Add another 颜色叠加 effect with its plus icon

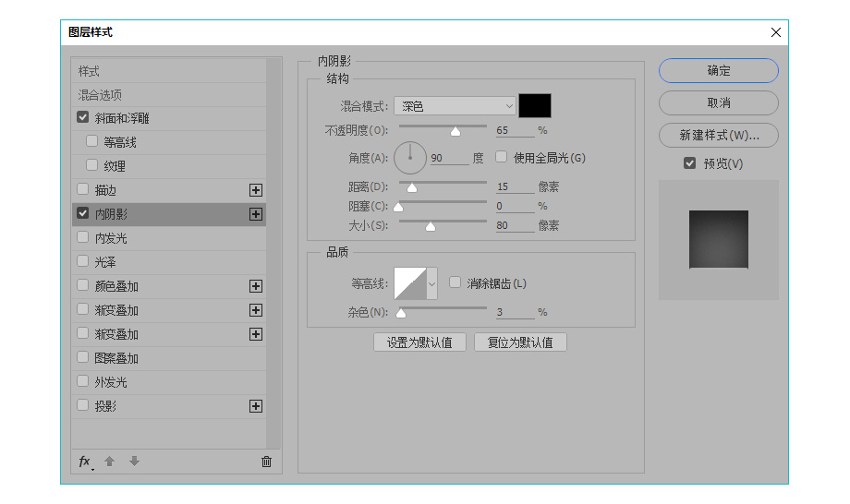click(256, 286)
